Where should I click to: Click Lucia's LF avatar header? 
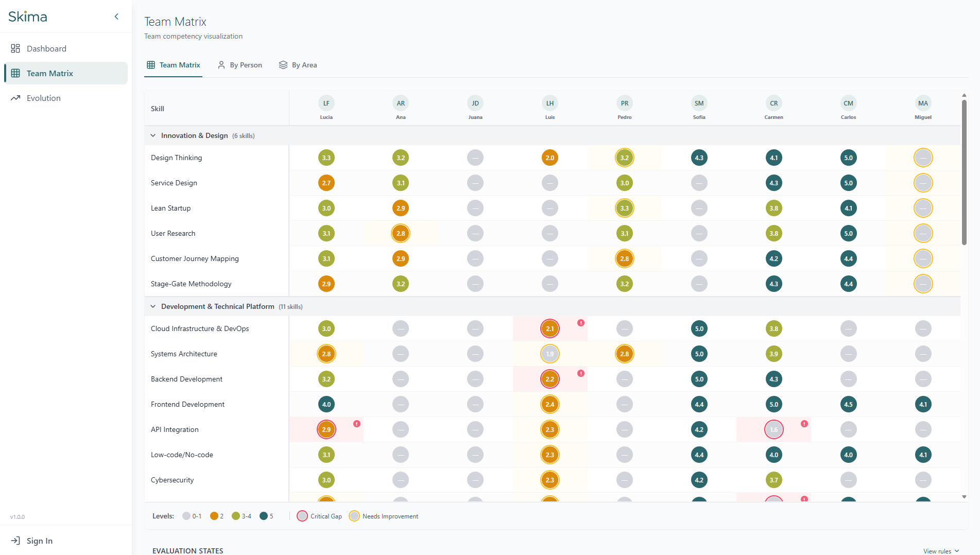click(x=326, y=103)
